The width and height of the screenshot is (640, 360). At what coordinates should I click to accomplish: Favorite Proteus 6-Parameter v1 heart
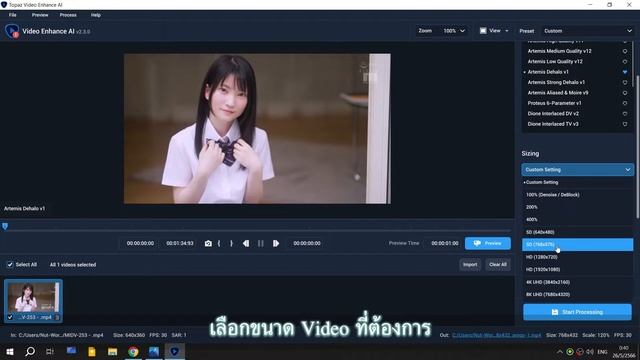(x=625, y=103)
